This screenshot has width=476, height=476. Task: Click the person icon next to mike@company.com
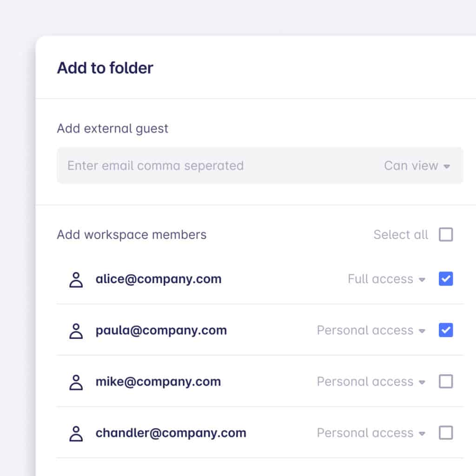point(76,382)
